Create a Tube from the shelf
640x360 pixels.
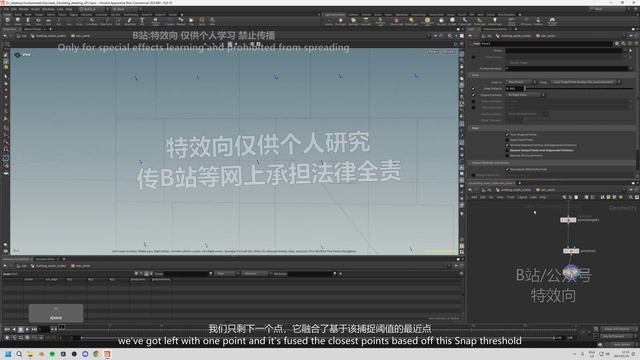pyautogui.click(x=28, y=21)
